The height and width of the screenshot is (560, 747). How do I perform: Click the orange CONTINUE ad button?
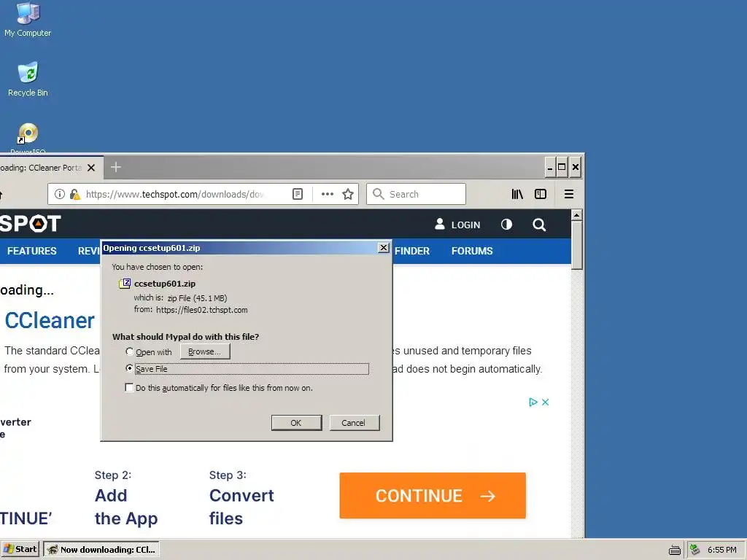[433, 495]
